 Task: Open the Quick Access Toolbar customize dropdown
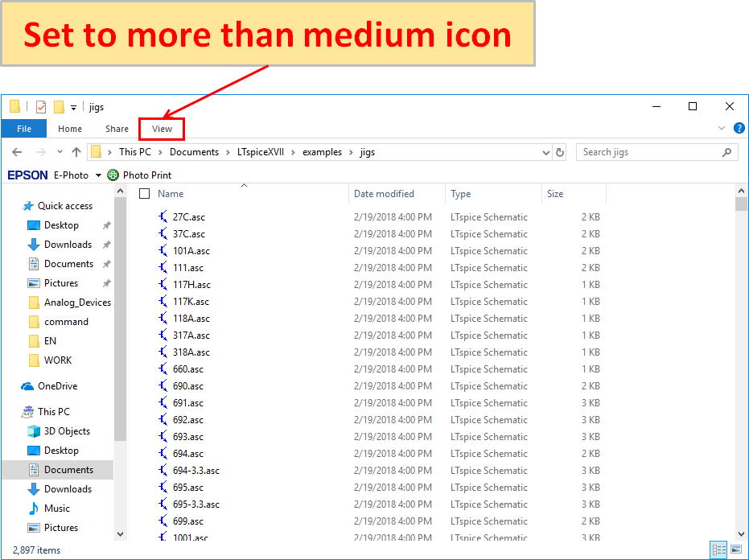pyautogui.click(x=74, y=107)
